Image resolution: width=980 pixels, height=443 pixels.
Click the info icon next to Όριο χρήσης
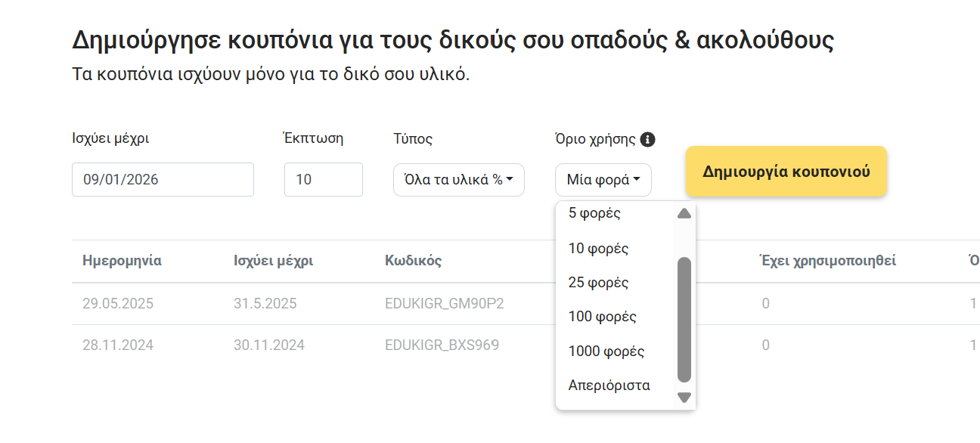[647, 139]
